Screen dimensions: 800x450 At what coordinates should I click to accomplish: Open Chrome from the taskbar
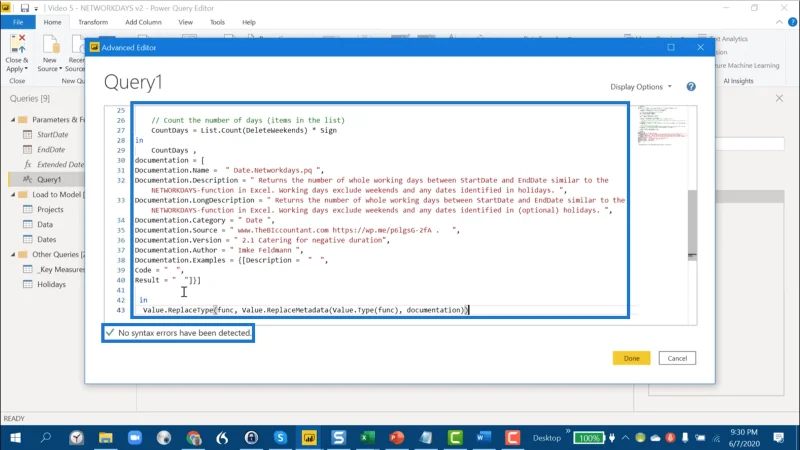194,438
